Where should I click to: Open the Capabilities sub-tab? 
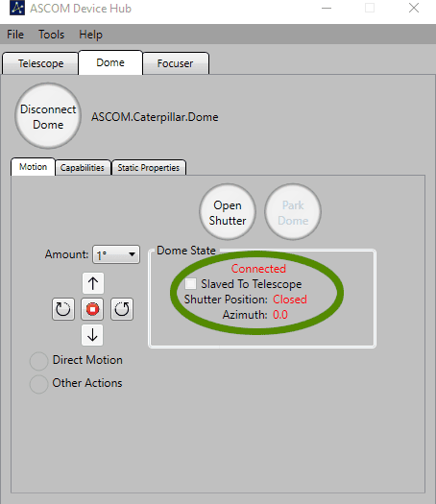click(x=83, y=167)
